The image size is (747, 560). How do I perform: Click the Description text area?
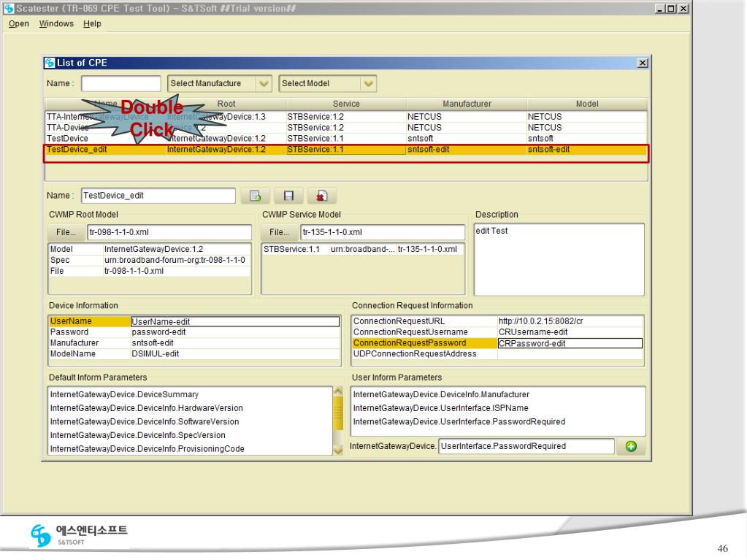(x=559, y=259)
